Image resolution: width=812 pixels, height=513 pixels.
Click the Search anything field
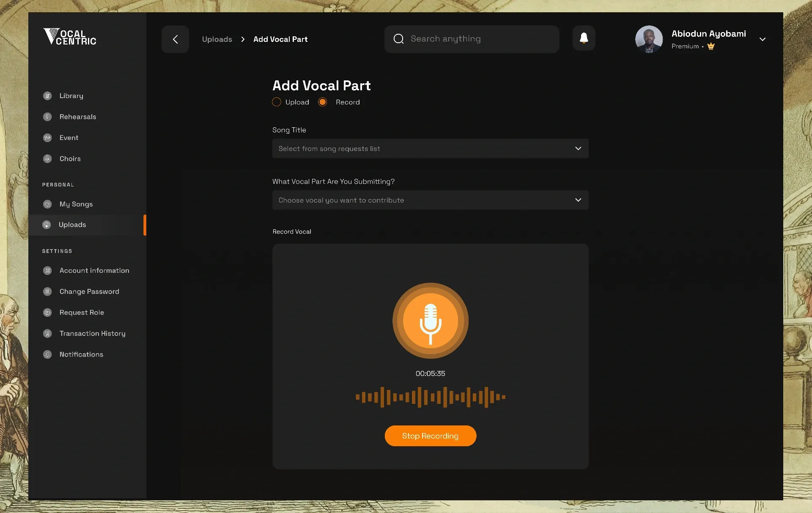coord(472,39)
